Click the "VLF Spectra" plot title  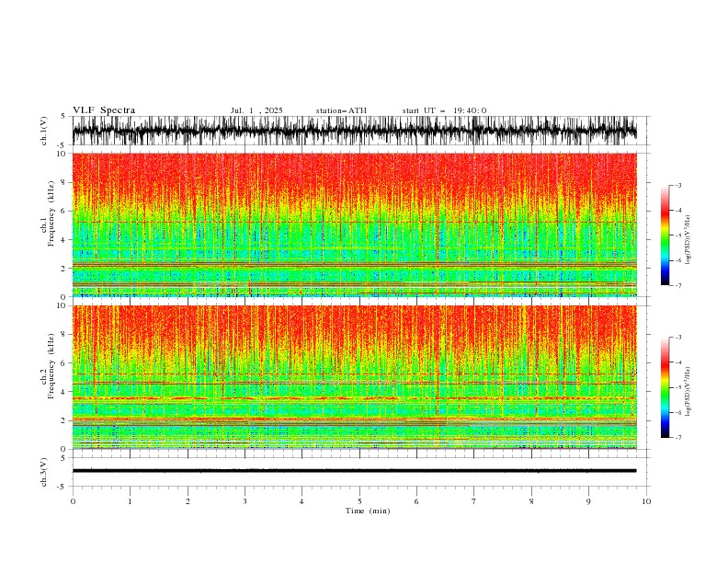pyautogui.click(x=104, y=110)
